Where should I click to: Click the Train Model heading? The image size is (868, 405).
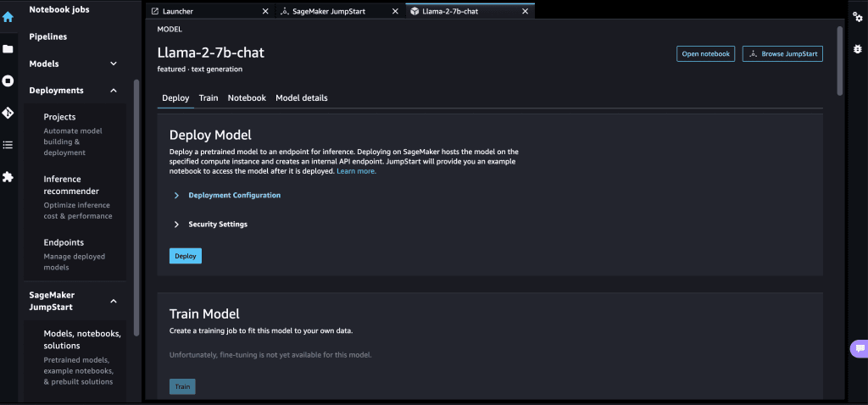pyautogui.click(x=204, y=313)
